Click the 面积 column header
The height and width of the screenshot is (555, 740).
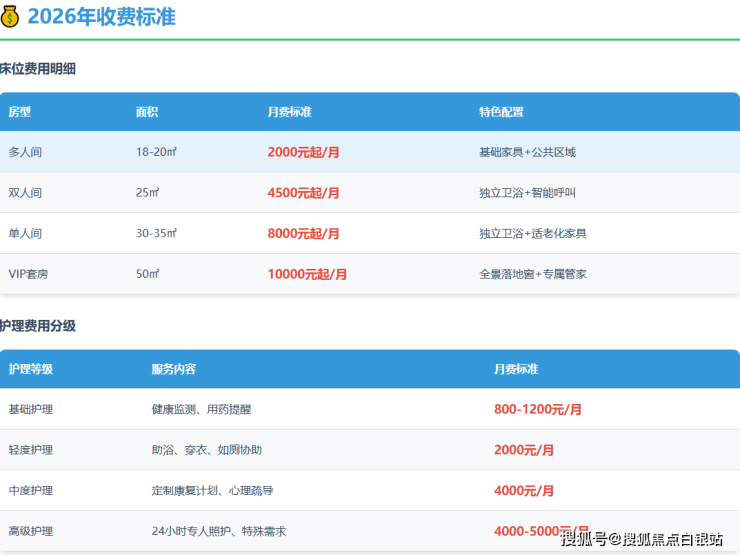147,112
